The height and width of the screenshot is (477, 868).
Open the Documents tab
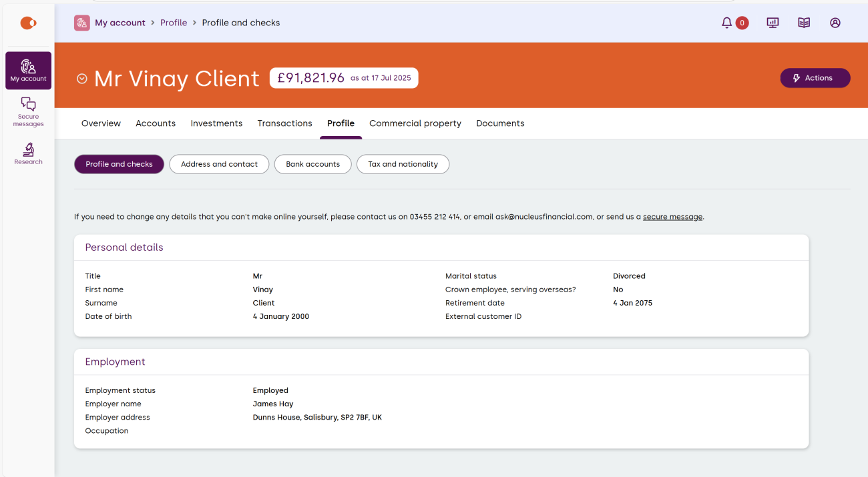500,123
